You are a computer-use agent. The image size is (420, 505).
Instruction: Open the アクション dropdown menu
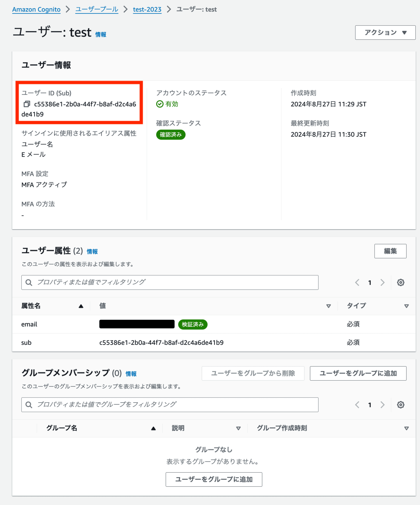point(385,32)
